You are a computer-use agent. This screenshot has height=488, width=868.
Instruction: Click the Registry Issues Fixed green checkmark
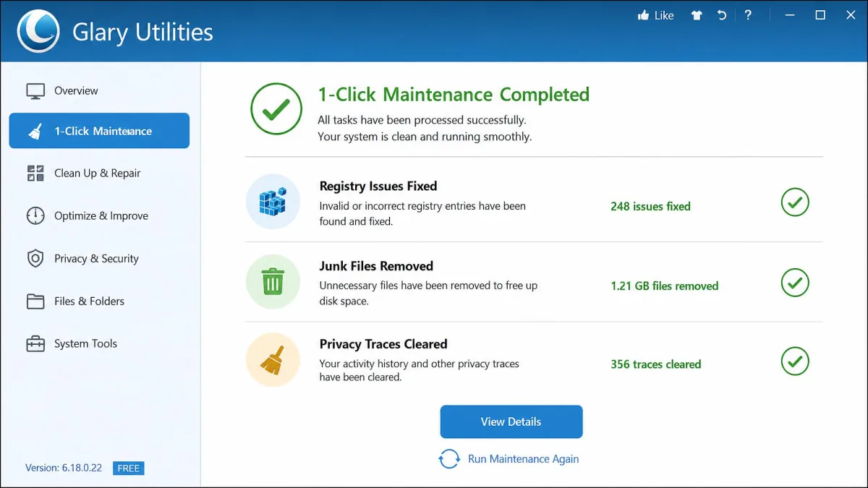pos(795,202)
